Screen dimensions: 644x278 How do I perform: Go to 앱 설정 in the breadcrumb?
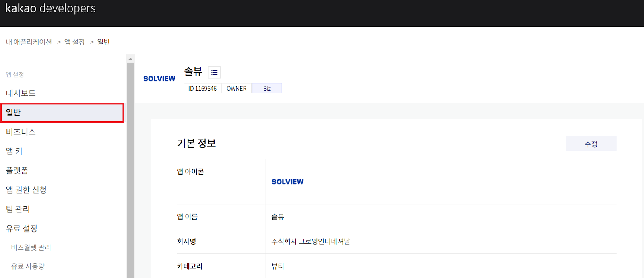(74, 42)
